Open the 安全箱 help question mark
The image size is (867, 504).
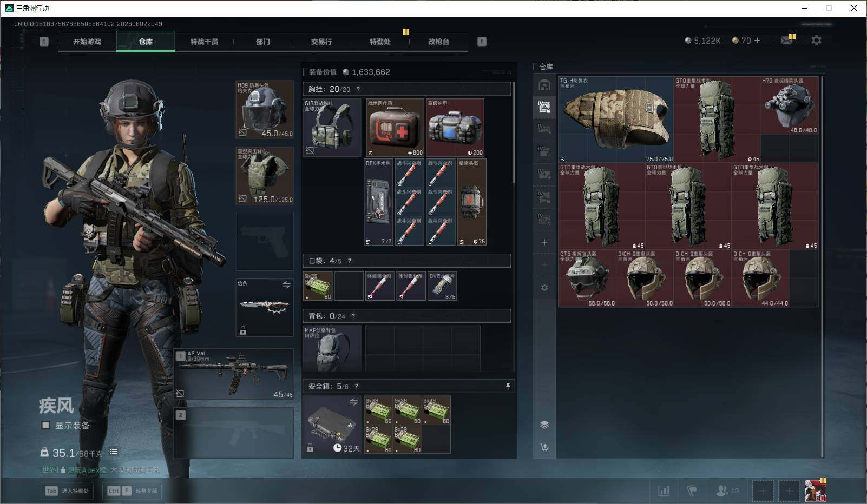point(356,386)
